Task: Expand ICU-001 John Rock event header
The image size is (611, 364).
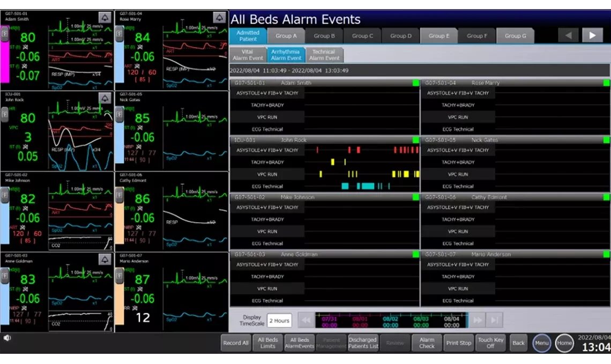Action: click(x=322, y=140)
